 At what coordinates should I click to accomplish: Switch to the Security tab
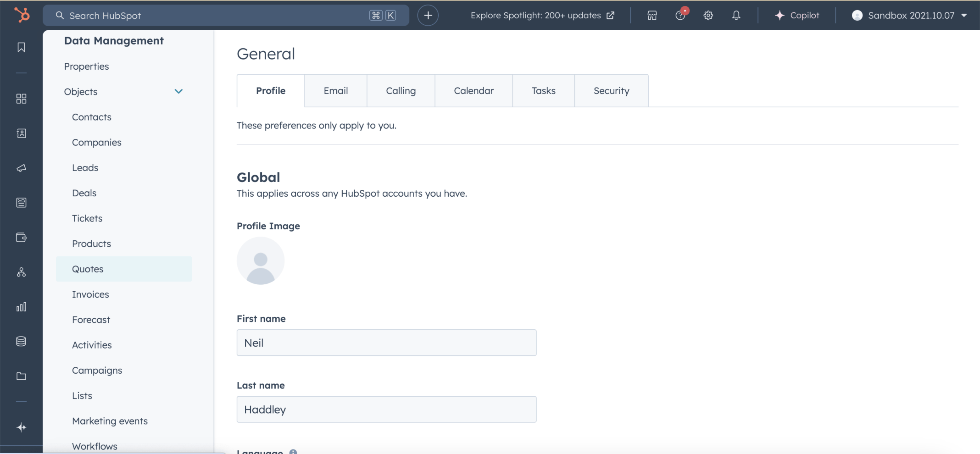tap(611, 91)
